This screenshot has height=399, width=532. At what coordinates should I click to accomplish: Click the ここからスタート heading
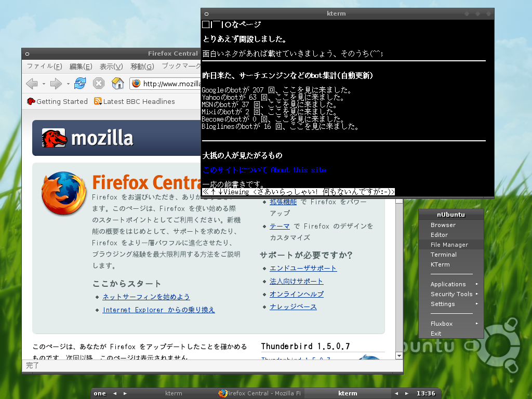[127, 283]
